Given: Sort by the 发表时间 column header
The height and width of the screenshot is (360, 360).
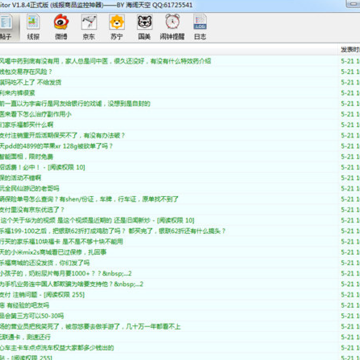Looking at the screenshot, I should click(349, 50).
